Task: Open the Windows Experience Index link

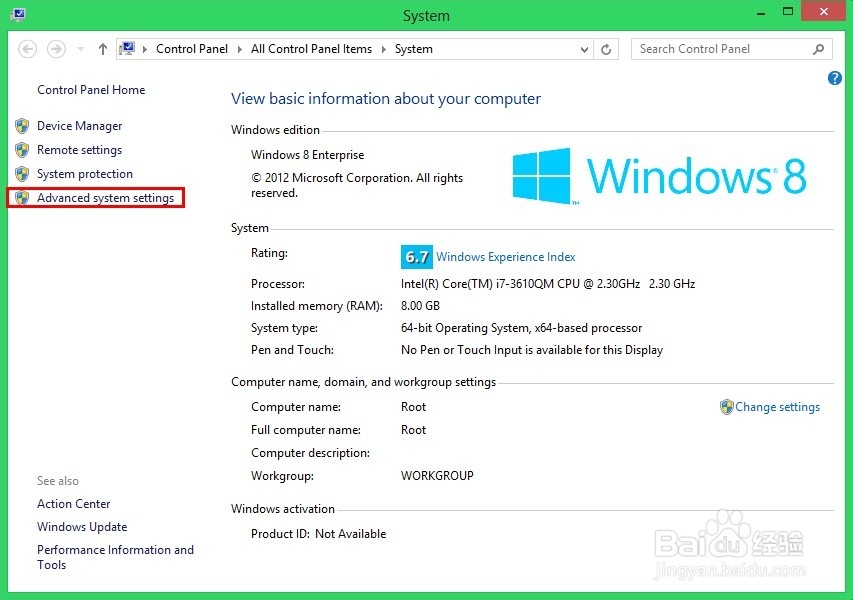Action: [505, 257]
